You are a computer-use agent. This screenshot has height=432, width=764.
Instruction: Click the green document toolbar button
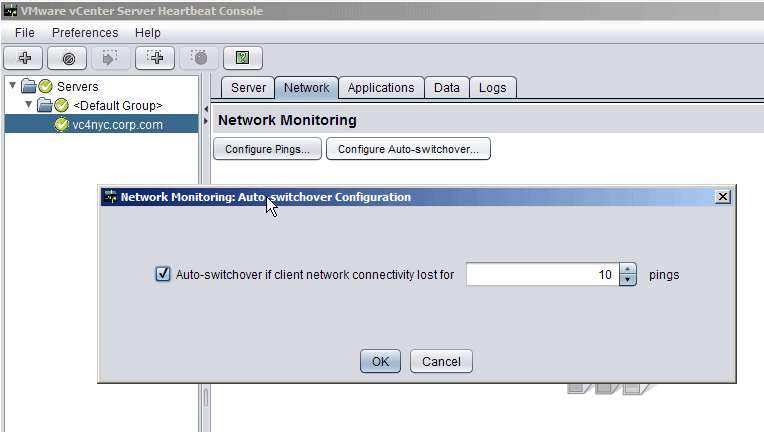point(242,58)
